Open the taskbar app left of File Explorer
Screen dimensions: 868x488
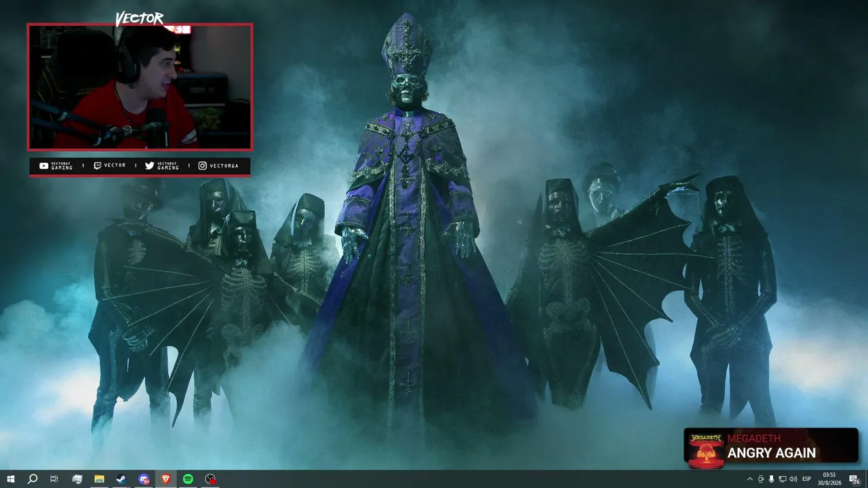click(x=77, y=479)
